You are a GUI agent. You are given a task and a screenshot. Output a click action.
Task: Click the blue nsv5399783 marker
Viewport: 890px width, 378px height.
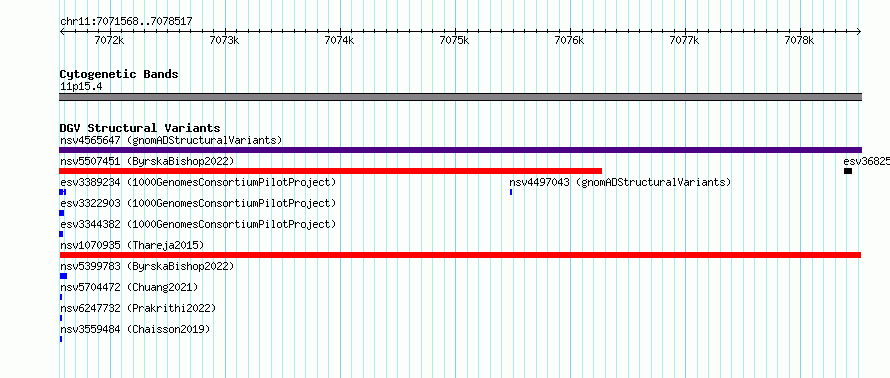pos(63,276)
